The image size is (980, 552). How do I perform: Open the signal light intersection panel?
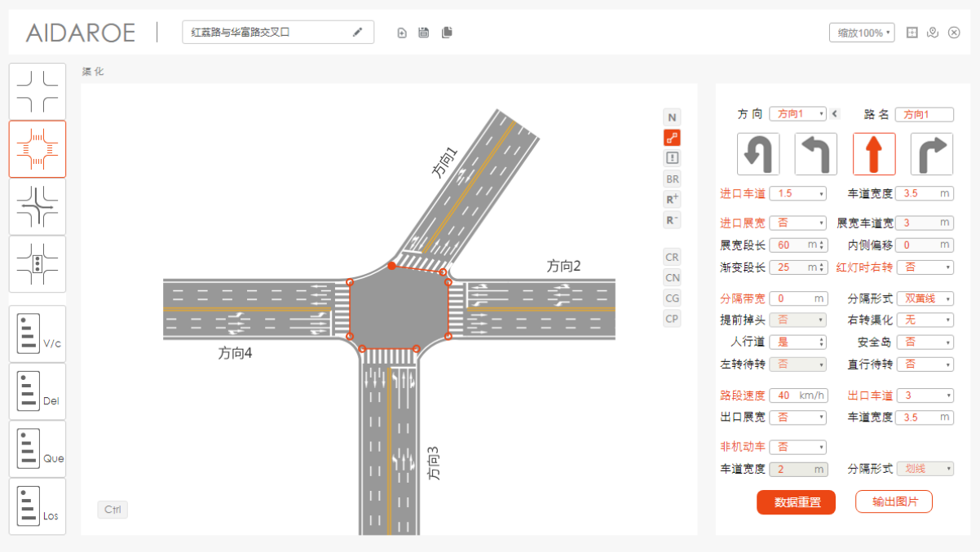tap(38, 264)
